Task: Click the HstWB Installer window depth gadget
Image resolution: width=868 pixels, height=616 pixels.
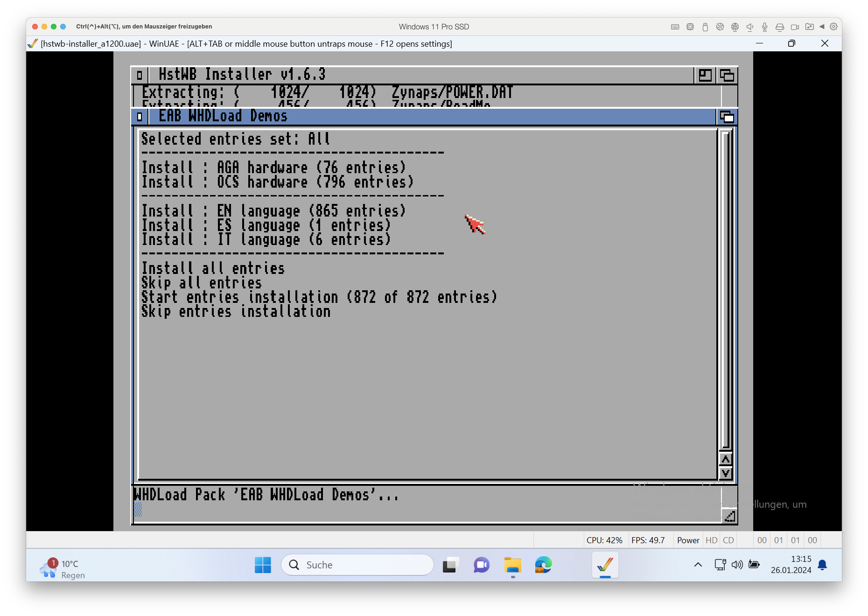Action: point(727,75)
